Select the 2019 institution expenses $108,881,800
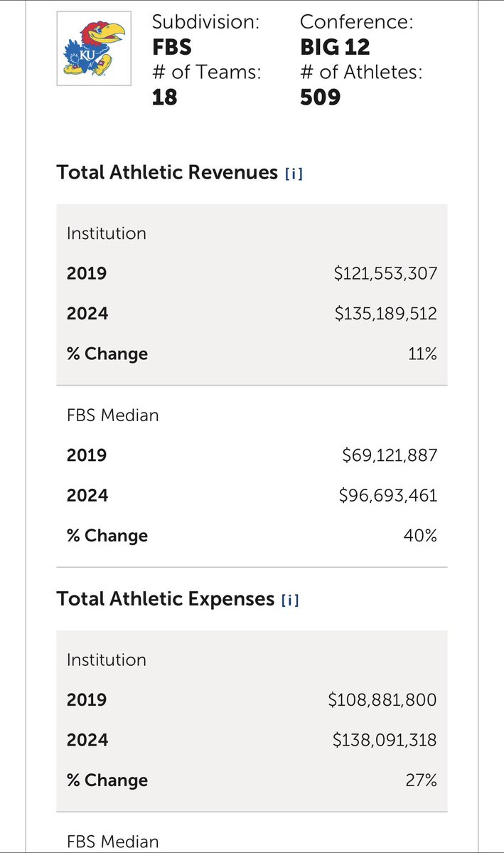 382,700
